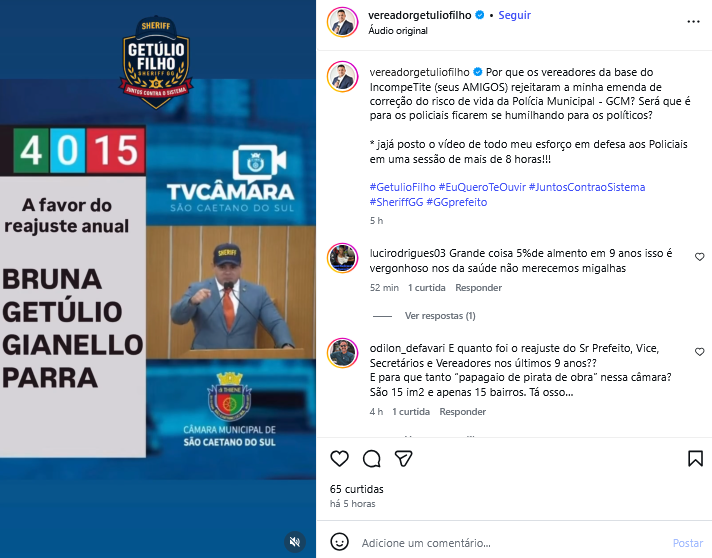Reply to lucirodrigues03's comment
This screenshot has height=558, width=712.
479,287
